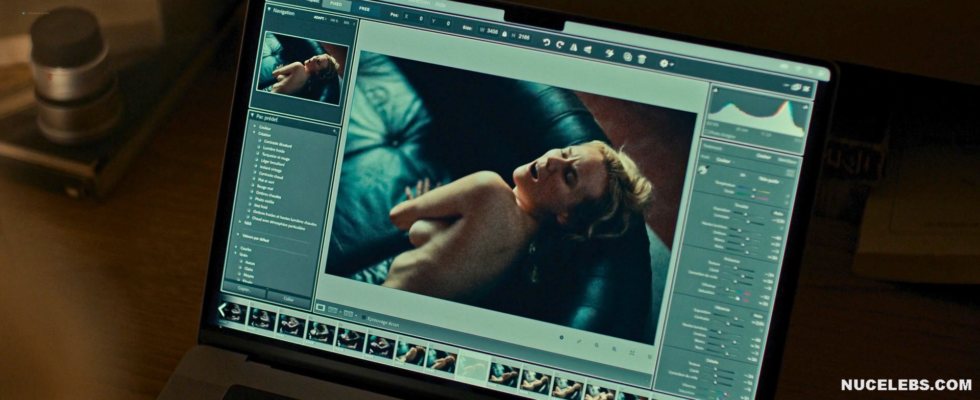980x400 pixels.
Task: Click the rotate left (undo) arrow icon
Action: point(546,43)
